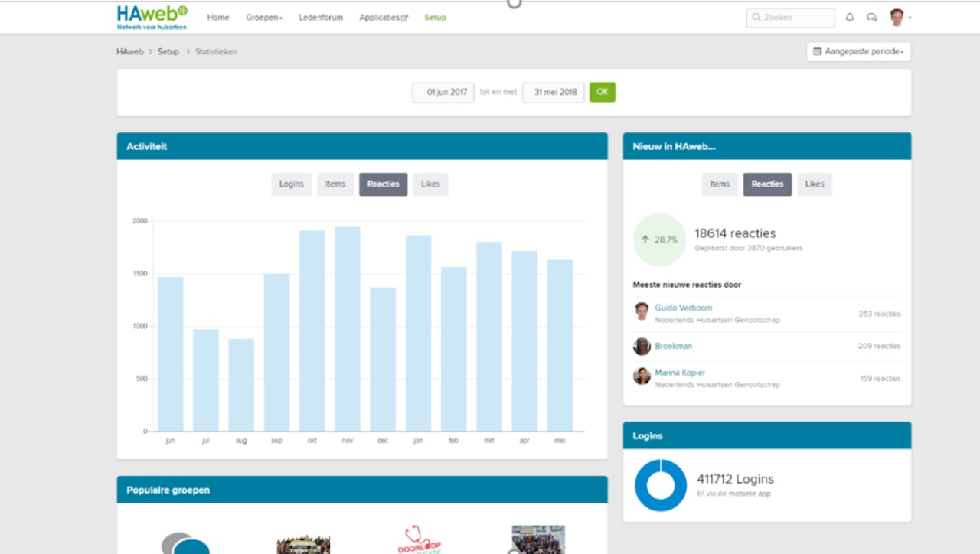Click the mrt bar in the chart
The height and width of the screenshot is (554, 980).
tap(489, 337)
